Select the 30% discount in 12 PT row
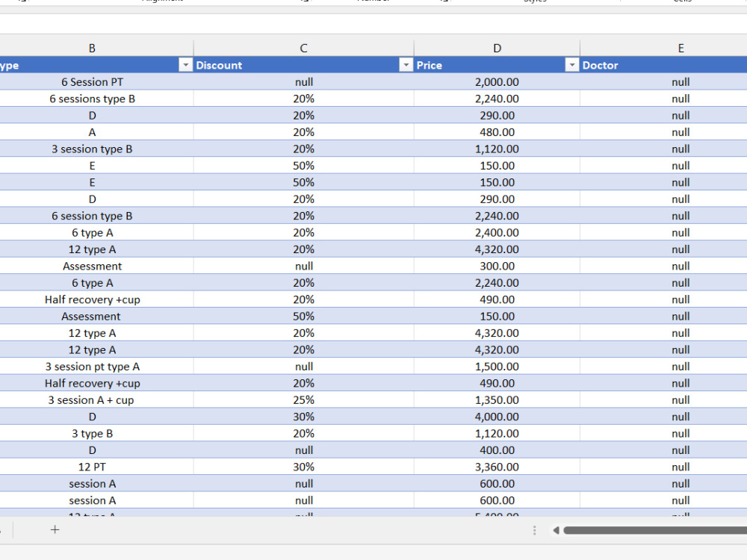The width and height of the screenshot is (747, 560). (x=303, y=467)
